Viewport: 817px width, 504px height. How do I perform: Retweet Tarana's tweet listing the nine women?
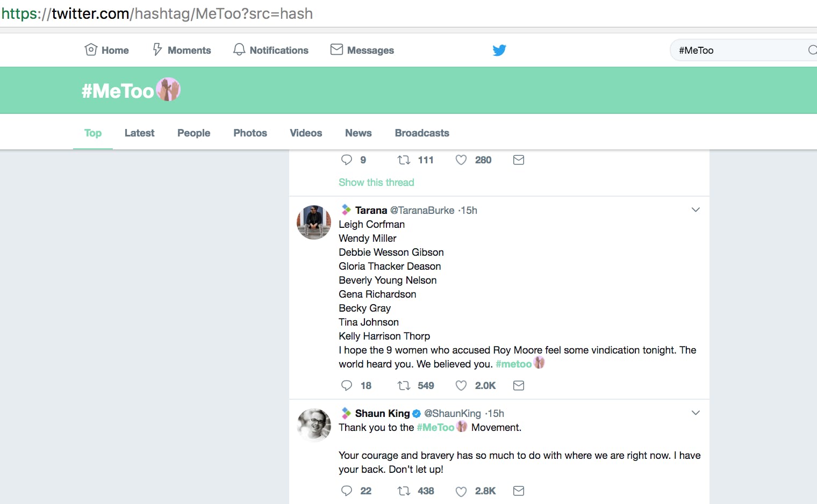pos(404,385)
